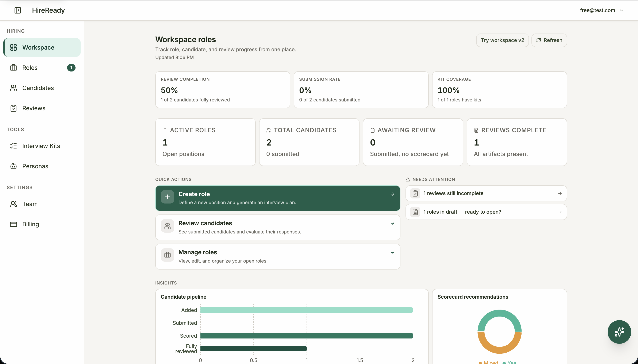The width and height of the screenshot is (638, 364).
Task: Select the Workspace grid icon in sidebar
Action: point(14,47)
